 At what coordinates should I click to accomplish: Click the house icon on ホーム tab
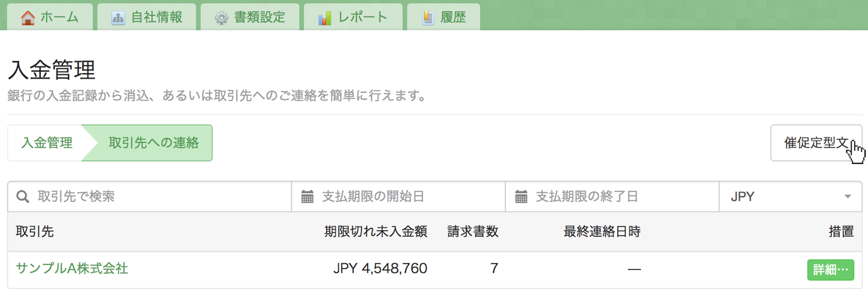tap(28, 18)
